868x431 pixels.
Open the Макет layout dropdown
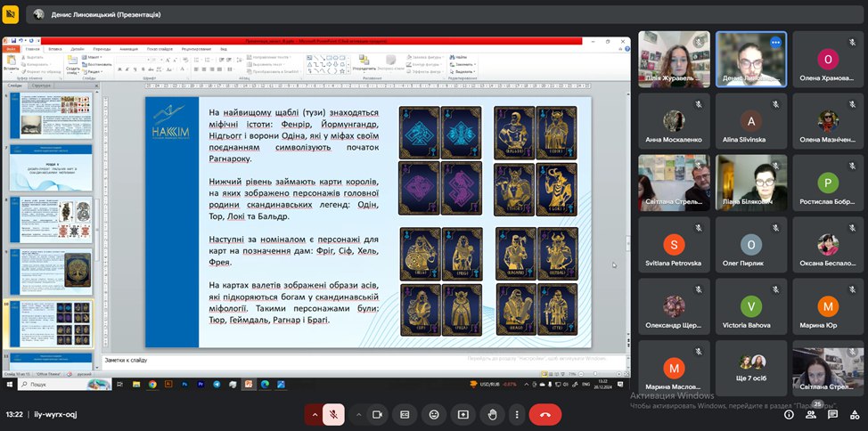pos(92,57)
